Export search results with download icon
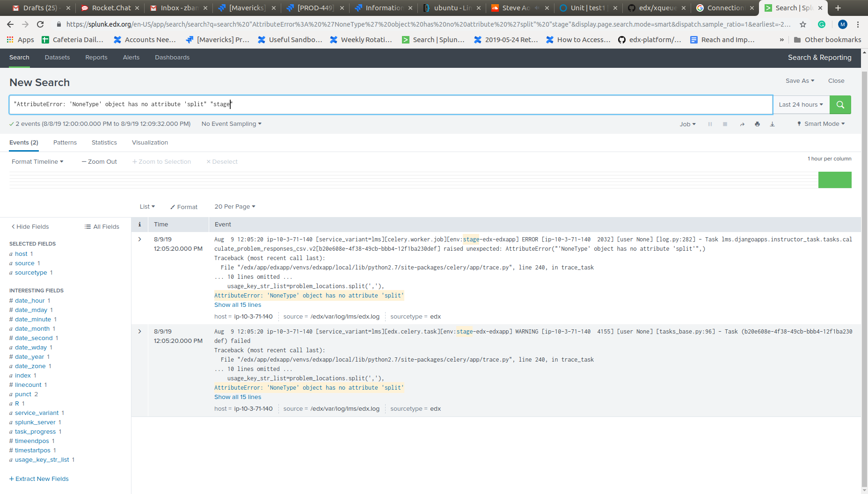 coord(772,124)
